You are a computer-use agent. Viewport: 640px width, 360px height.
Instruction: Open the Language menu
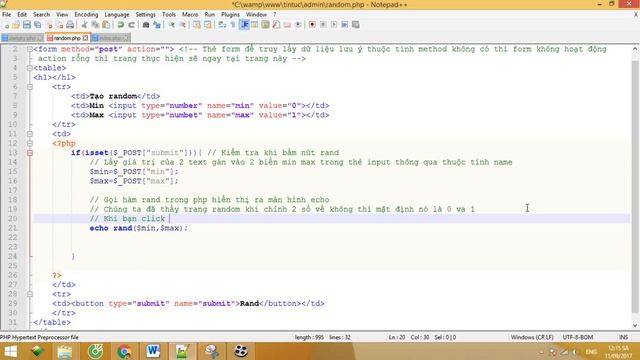117,14
